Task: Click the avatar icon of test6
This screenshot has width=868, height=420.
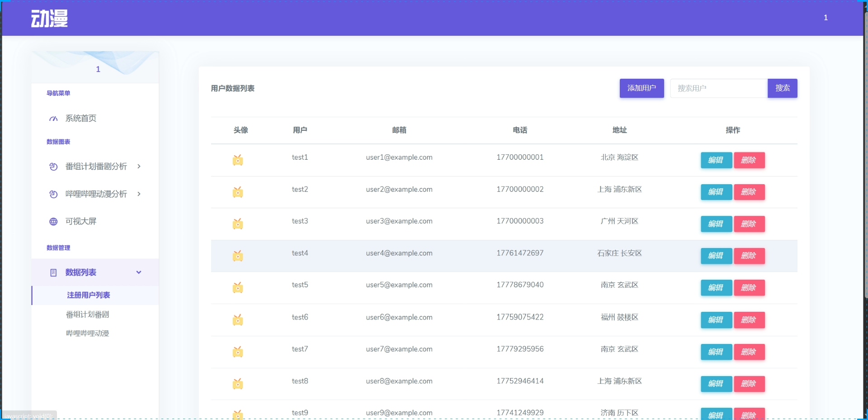Action: 238,320
